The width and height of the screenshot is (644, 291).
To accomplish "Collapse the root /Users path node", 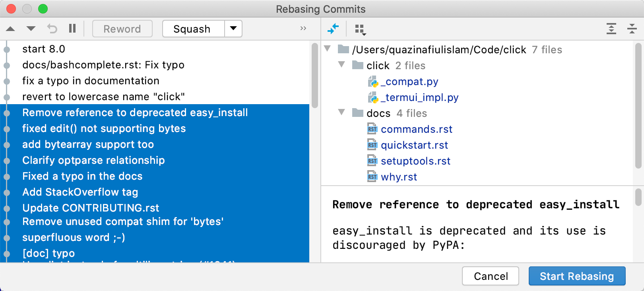I will point(328,48).
